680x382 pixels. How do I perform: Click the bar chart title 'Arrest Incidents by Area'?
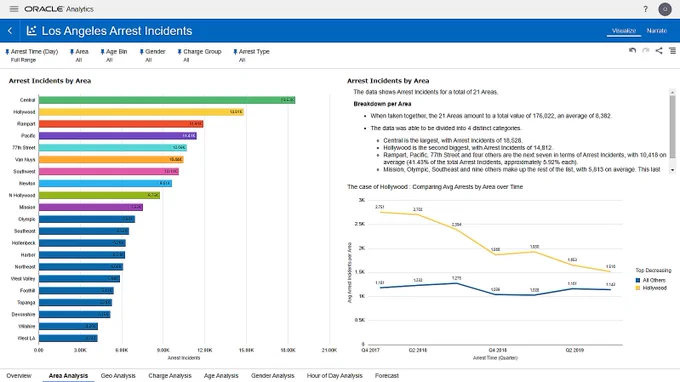(x=50, y=81)
